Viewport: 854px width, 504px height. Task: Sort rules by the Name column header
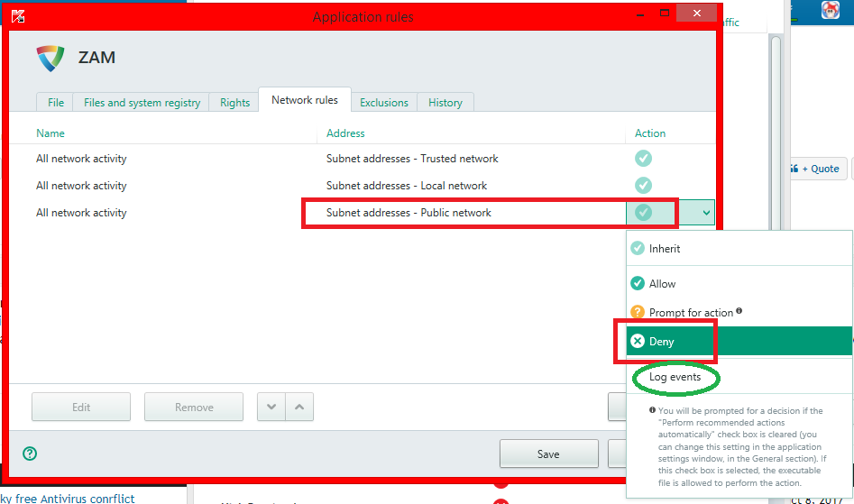pyautogui.click(x=51, y=133)
